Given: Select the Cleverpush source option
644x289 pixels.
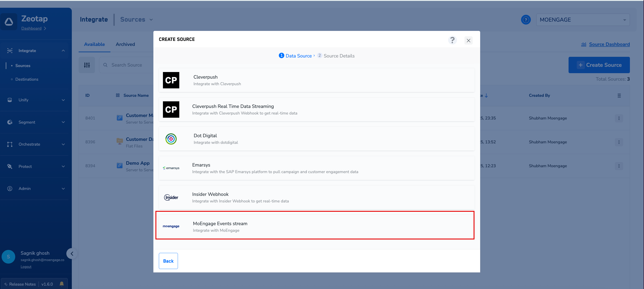Looking at the screenshot, I should tap(317, 80).
